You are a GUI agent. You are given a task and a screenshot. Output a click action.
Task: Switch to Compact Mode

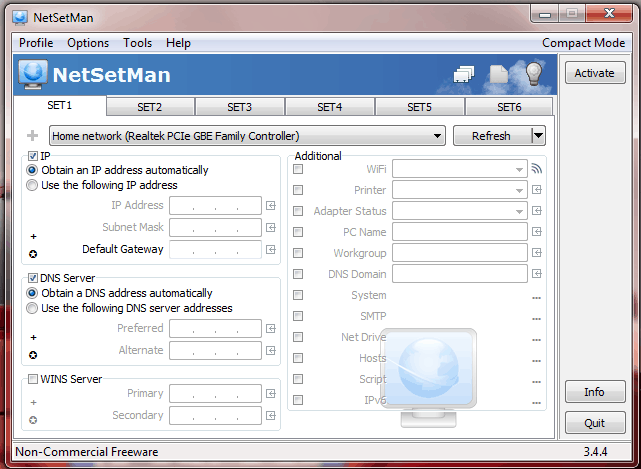[583, 43]
